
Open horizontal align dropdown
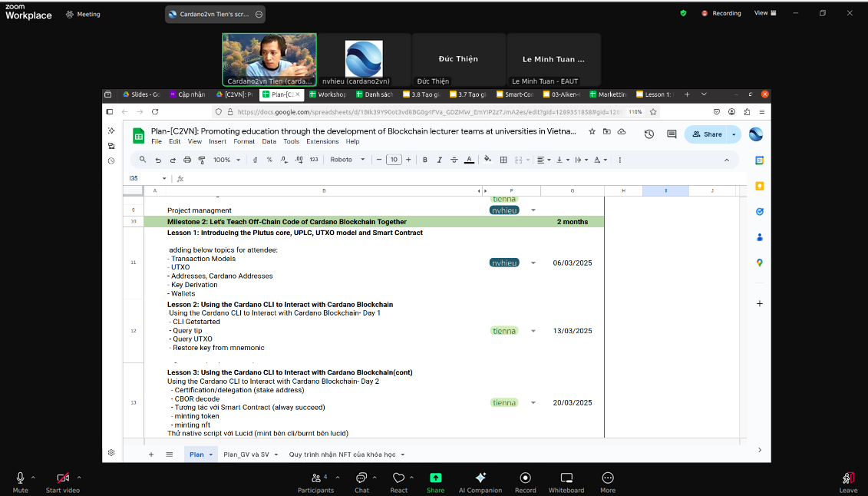(543, 160)
